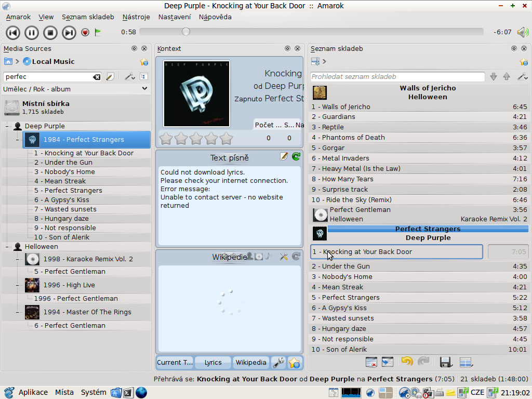532x399 pixels.
Task: Open 'Umělec / Rok - album' sort dropdown
Action: click(x=75, y=89)
